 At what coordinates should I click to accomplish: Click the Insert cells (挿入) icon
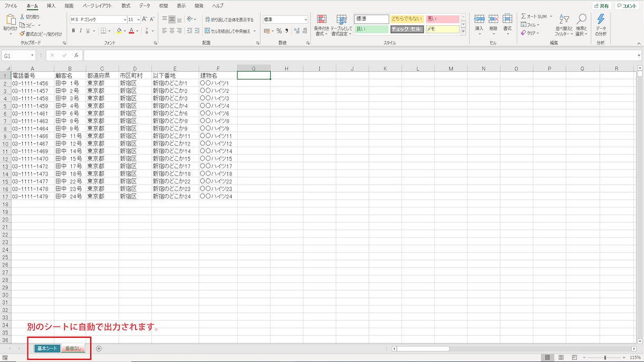click(479, 20)
